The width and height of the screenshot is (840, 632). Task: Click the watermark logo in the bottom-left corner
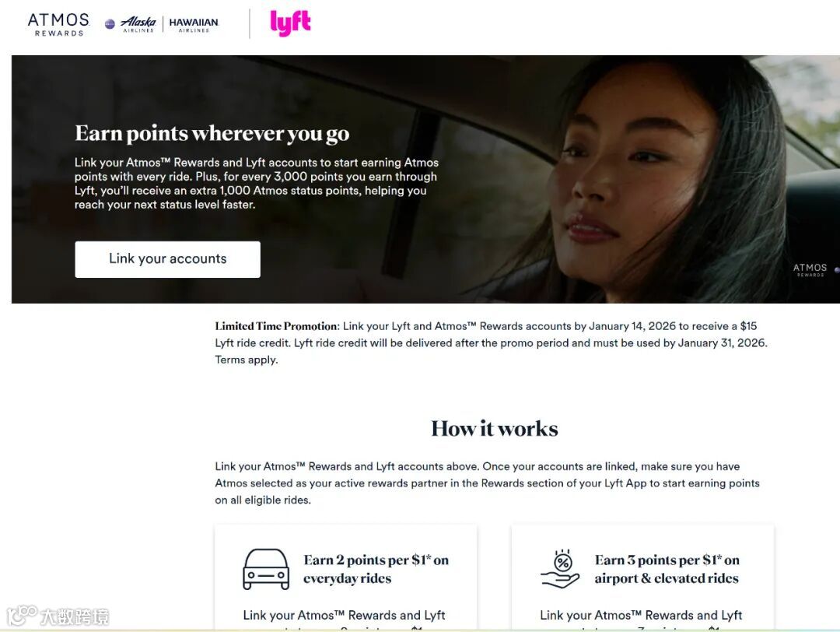pyautogui.click(x=58, y=616)
